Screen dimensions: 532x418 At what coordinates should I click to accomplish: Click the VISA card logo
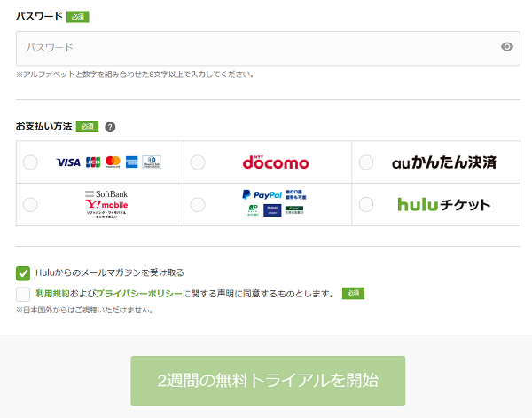pos(68,162)
